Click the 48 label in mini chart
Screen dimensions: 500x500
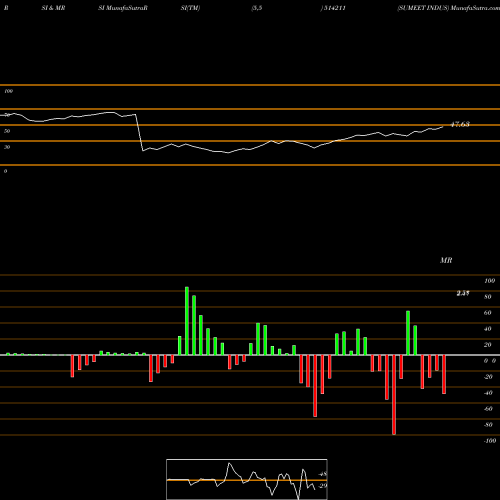[x=323, y=474]
